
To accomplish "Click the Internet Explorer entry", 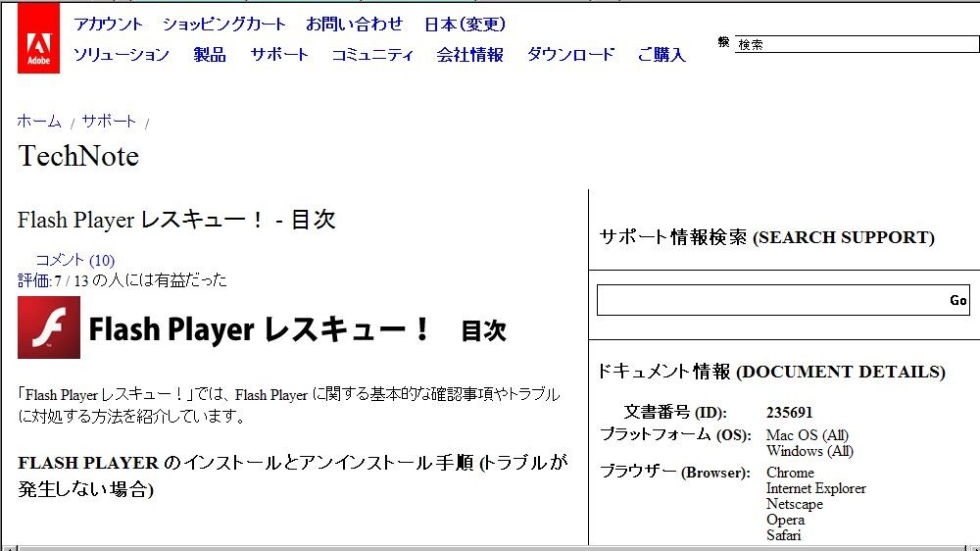I will click(x=816, y=488).
